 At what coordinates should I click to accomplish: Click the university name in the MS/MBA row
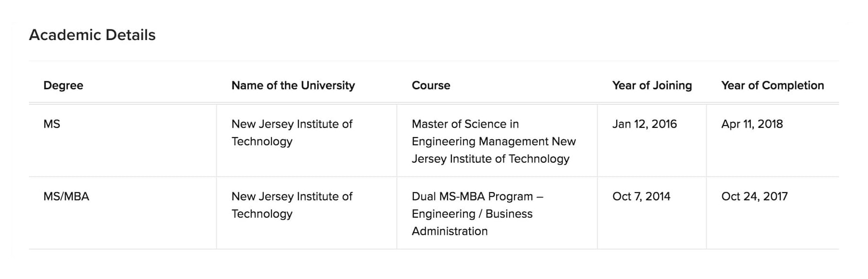click(x=292, y=205)
